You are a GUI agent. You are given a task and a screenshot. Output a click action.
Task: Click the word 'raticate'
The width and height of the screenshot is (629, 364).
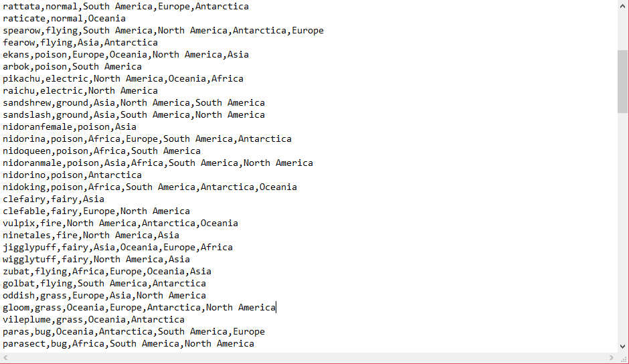click(24, 19)
